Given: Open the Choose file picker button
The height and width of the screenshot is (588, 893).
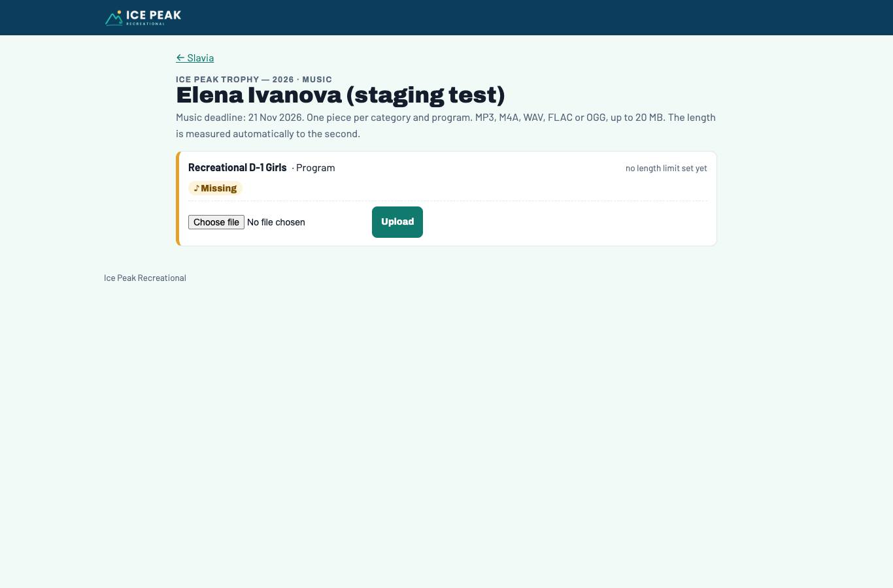Looking at the screenshot, I should 216,222.
